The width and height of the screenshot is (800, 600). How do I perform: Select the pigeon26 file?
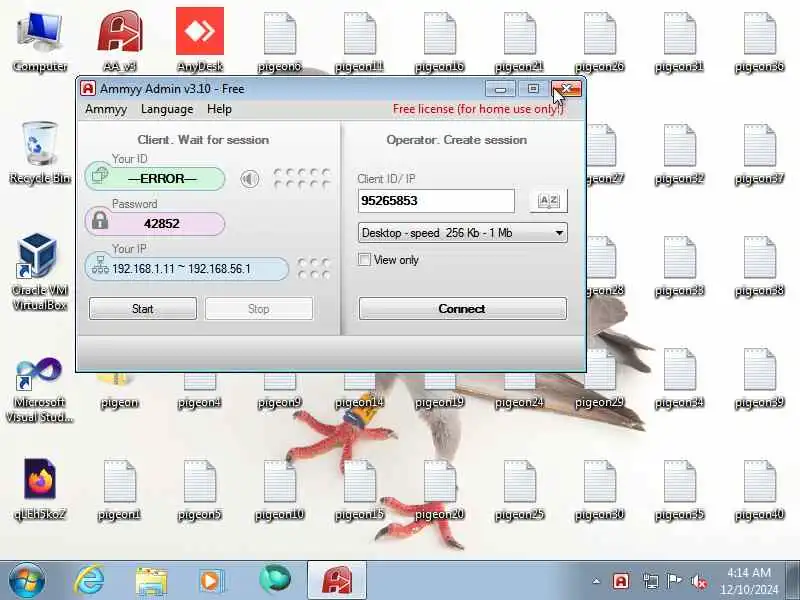click(x=599, y=43)
